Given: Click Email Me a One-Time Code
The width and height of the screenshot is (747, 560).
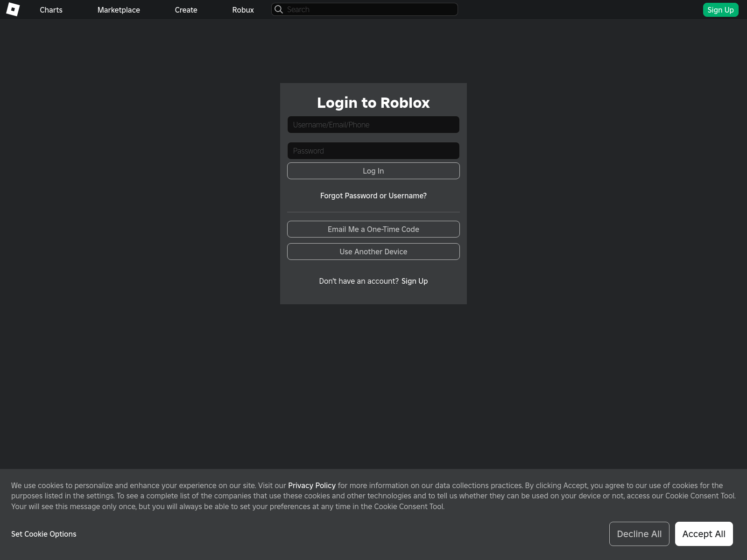Looking at the screenshot, I should [x=373, y=229].
